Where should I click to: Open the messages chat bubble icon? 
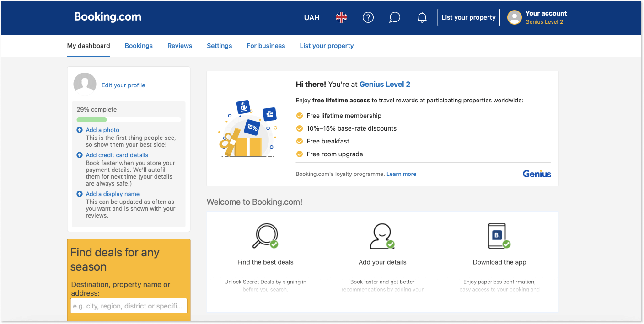395,17
